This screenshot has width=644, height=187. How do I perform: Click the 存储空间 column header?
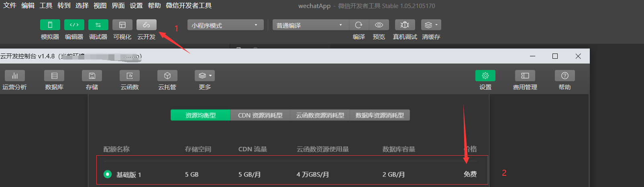point(198,149)
